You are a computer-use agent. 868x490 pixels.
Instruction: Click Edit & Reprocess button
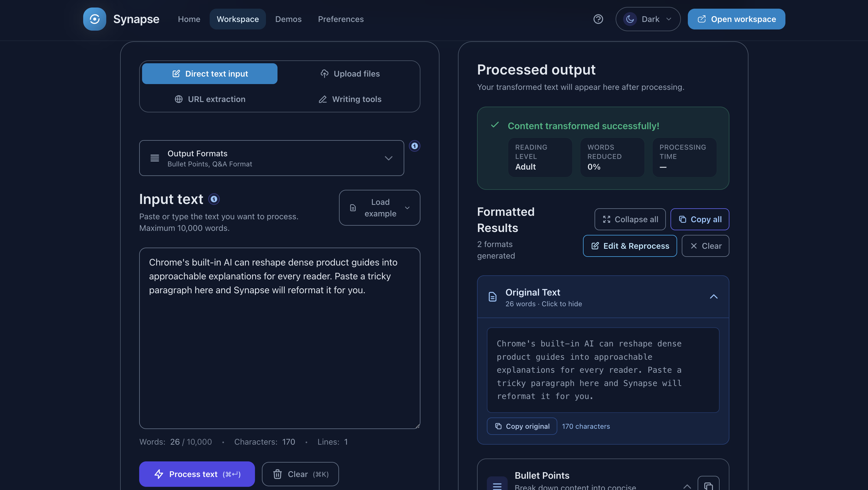630,246
